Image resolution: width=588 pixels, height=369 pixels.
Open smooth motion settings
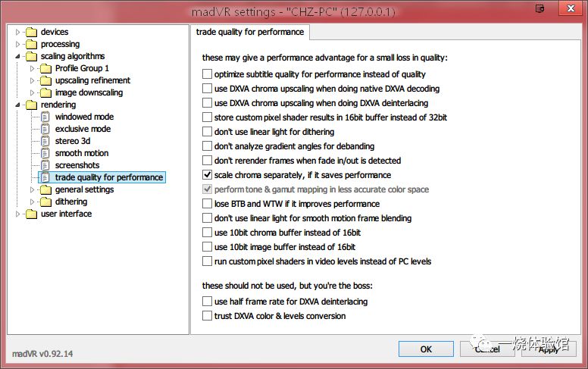(82, 153)
